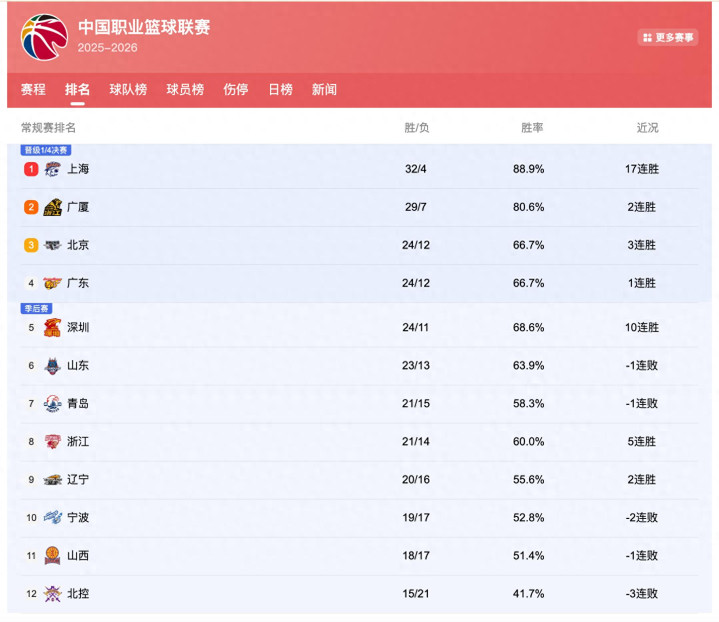Click the 5连胜 streak

click(642, 442)
